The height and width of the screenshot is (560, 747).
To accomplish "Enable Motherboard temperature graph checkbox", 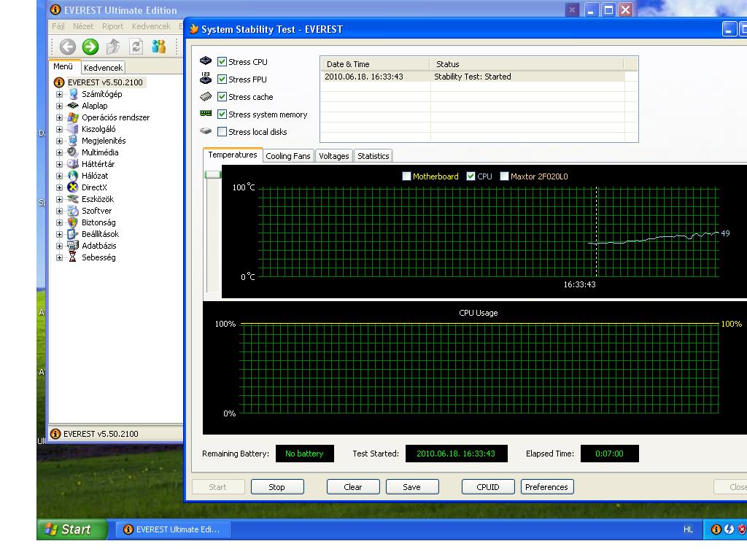I will 406,176.
